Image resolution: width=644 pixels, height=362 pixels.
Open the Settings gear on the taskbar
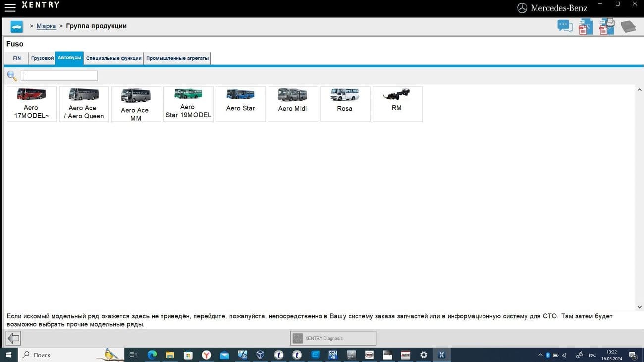click(424, 355)
